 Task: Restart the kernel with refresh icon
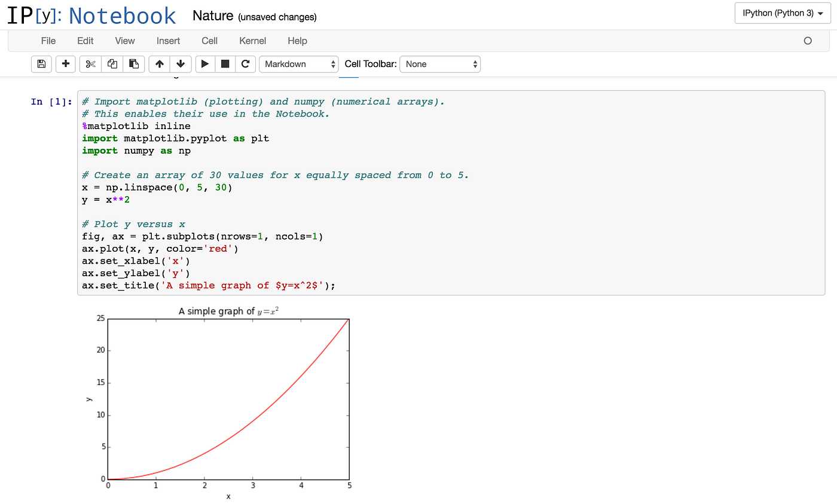tap(246, 64)
